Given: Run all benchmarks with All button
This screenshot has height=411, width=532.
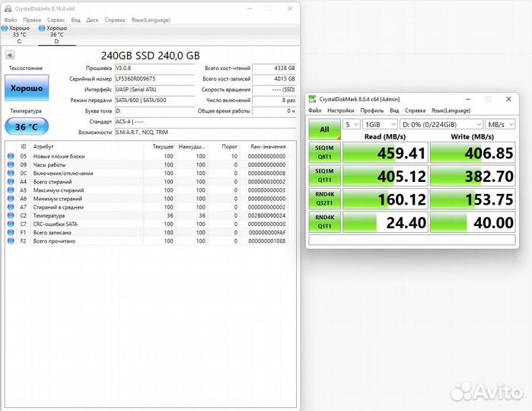Looking at the screenshot, I should pos(325,129).
